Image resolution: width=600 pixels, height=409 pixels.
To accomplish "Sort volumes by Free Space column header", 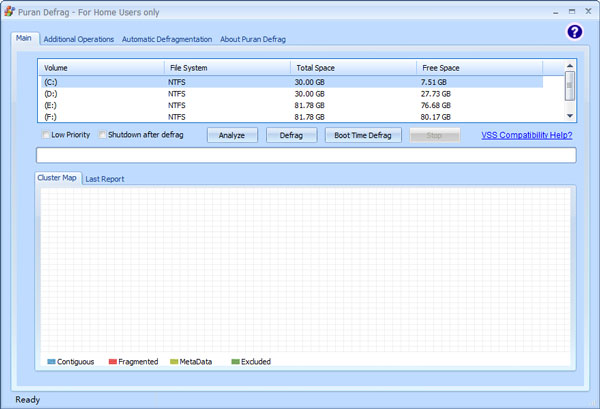I will (440, 68).
